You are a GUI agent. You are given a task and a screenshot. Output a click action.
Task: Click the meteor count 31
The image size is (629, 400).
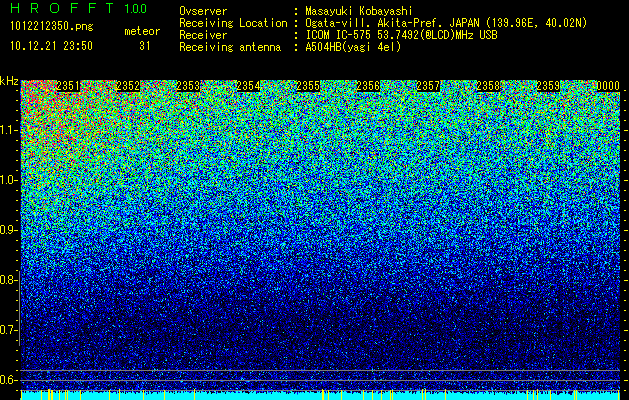(x=145, y=46)
